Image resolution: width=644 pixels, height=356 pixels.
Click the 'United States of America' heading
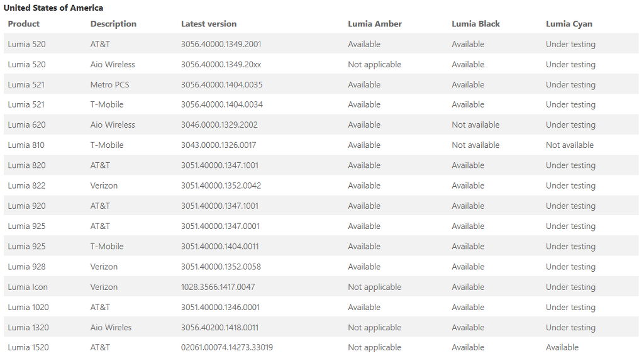[53, 8]
